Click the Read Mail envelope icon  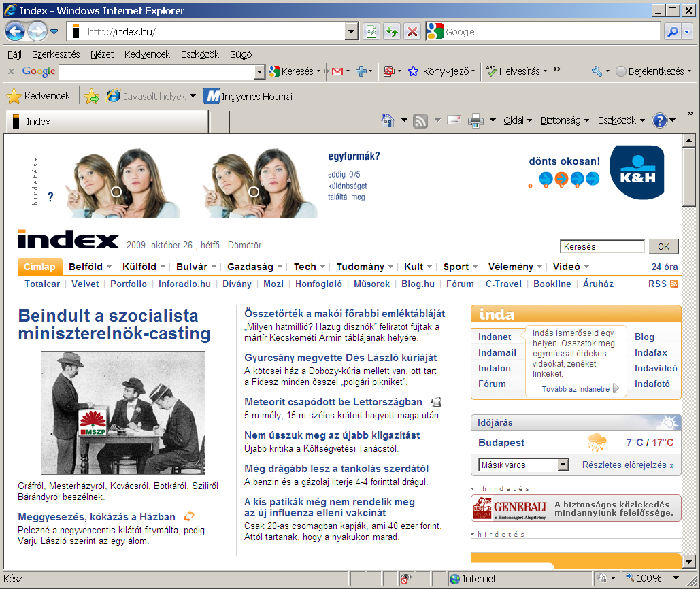pyautogui.click(x=454, y=120)
